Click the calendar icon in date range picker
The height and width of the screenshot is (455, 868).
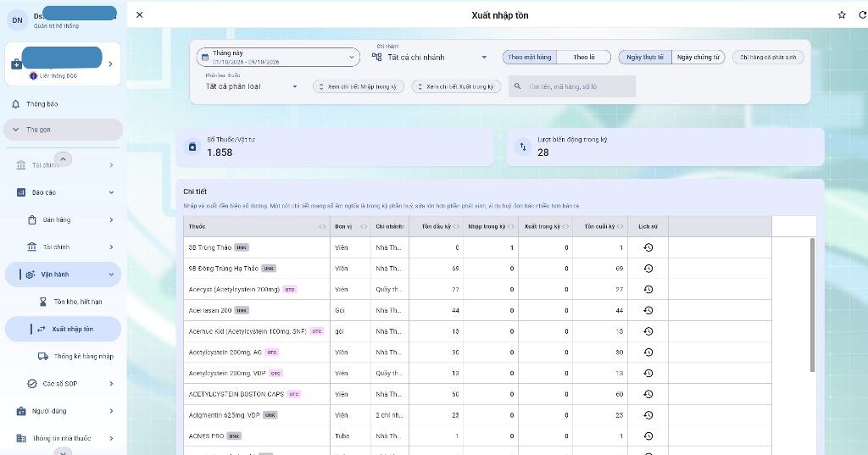point(205,58)
